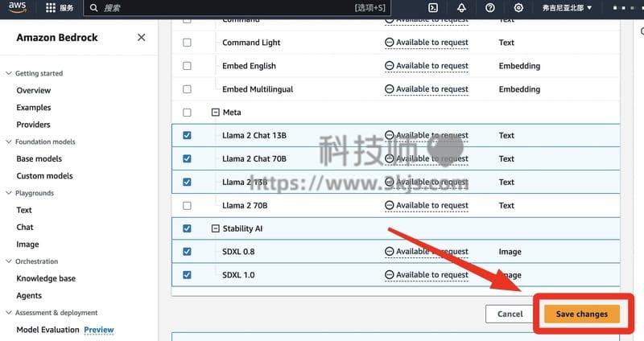
Task: Open the region selector dropdown
Action: (x=568, y=8)
